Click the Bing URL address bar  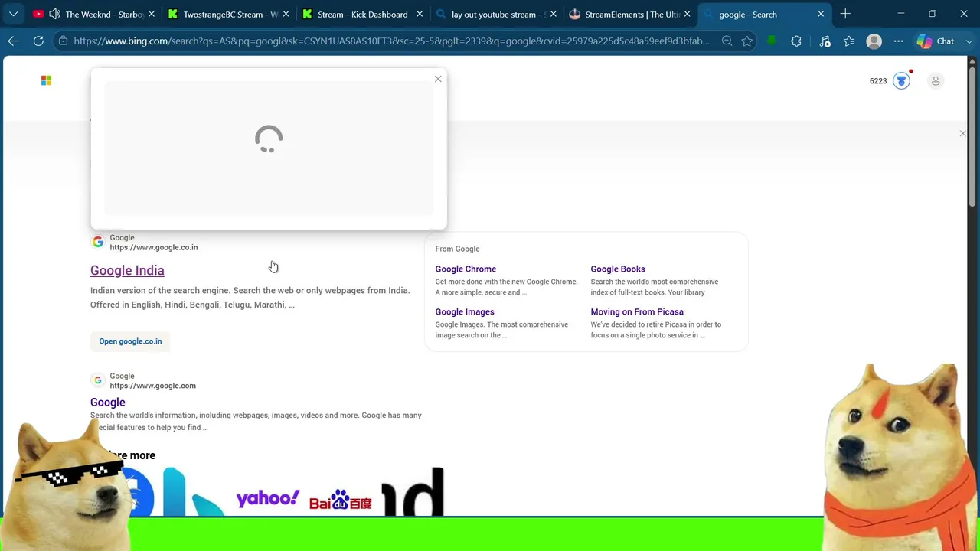pyautogui.click(x=392, y=41)
